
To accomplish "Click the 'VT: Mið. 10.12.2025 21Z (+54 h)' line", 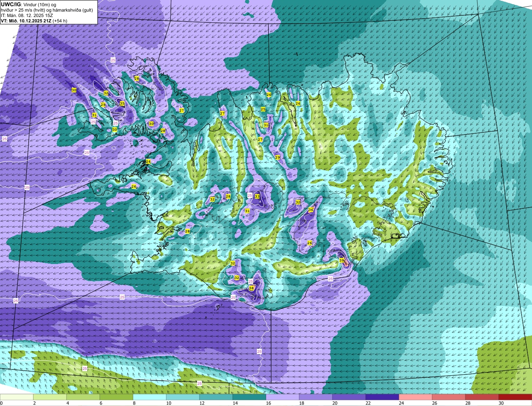I will pyautogui.click(x=34, y=20).
